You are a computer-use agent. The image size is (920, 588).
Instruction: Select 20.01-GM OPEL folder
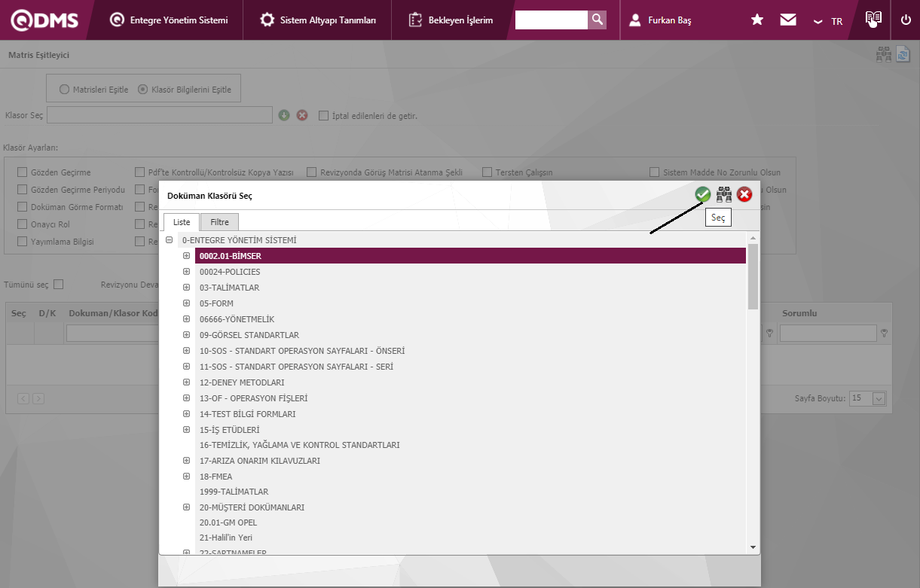(228, 522)
